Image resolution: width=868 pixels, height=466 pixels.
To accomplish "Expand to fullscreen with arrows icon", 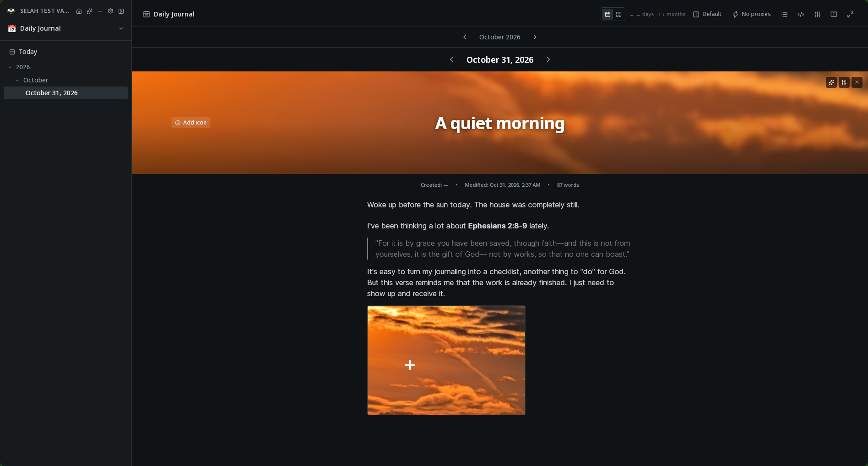I will click(x=850, y=14).
